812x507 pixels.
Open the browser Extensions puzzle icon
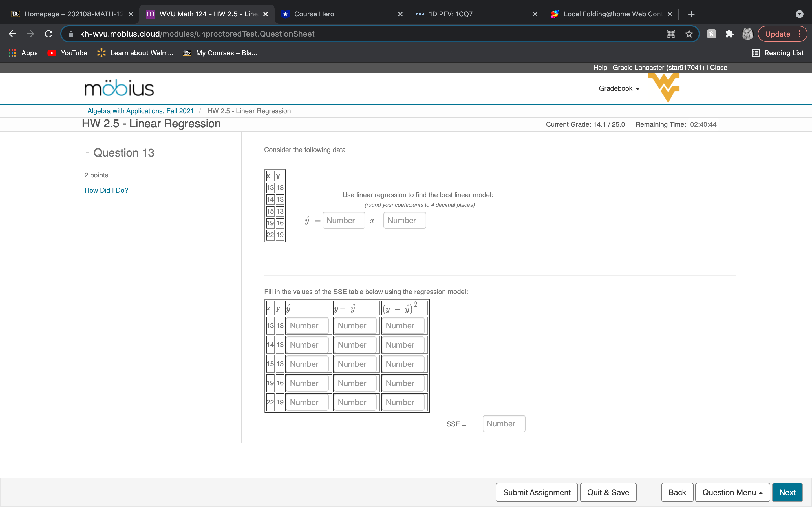pos(729,34)
